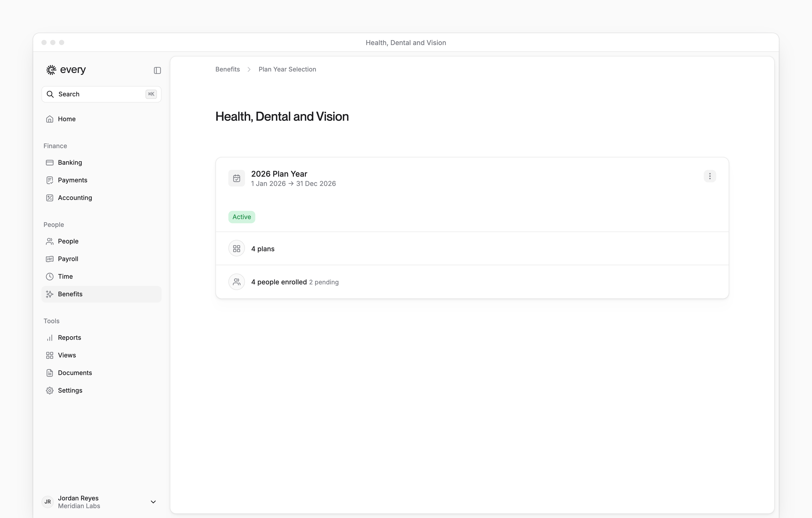The width and height of the screenshot is (812, 518).
Task: Open Reports label in the sidebar
Action: [x=69, y=337]
